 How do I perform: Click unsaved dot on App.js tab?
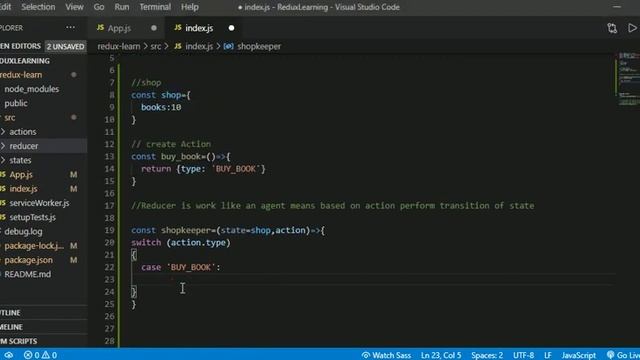point(154,28)
